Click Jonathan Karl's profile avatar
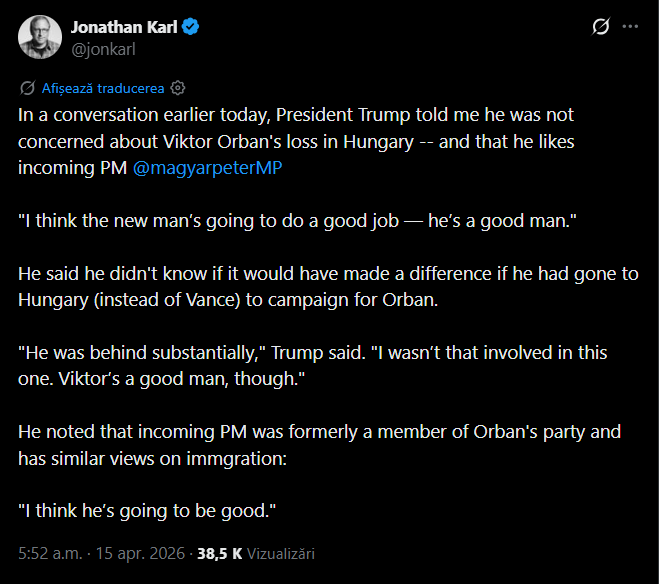This screenshot has width=659, height=584. pos(38,37)
